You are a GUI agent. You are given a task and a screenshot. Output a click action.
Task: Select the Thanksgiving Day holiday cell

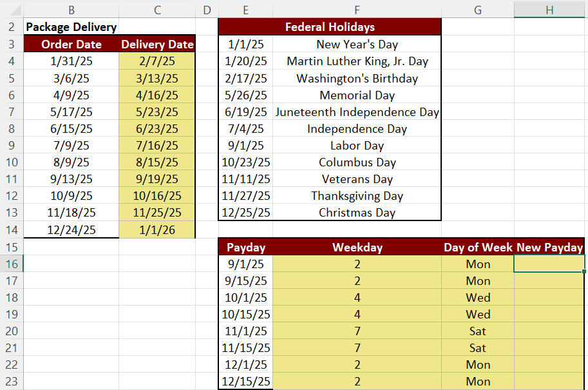click(356, 196)
